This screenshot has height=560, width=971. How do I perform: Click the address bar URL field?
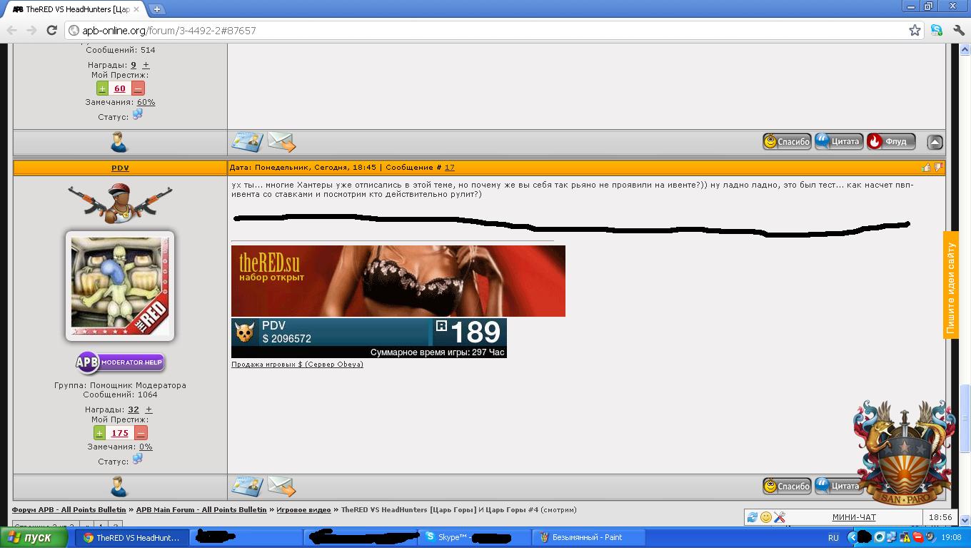[485, 30]
